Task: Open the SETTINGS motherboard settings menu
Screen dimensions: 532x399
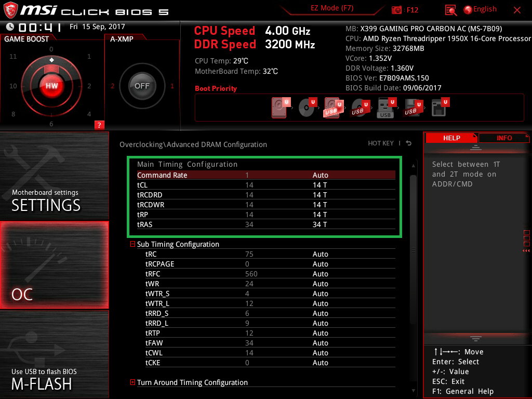Action: [54, 176]
